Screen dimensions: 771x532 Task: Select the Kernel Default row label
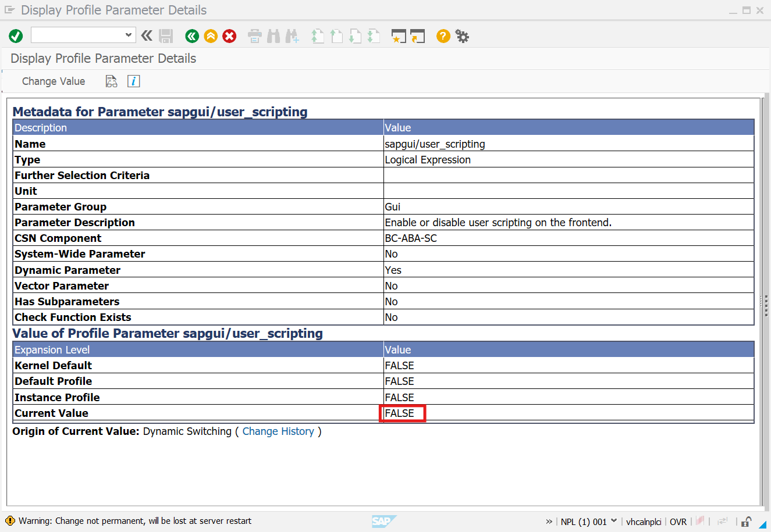pyautogui.click(x=54, y=366)
